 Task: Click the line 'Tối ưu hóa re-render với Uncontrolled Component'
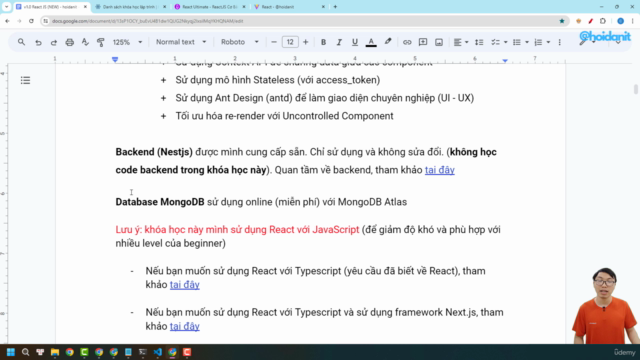click(284, 116)
